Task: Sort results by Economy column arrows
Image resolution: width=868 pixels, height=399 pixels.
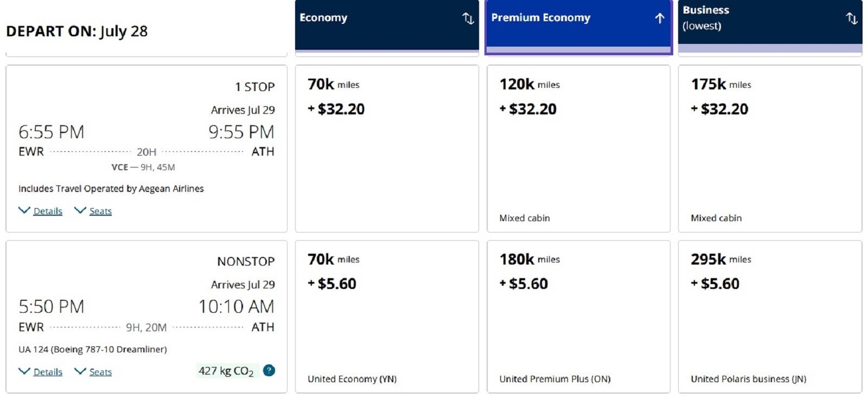Action: click(x=468, y=18)
